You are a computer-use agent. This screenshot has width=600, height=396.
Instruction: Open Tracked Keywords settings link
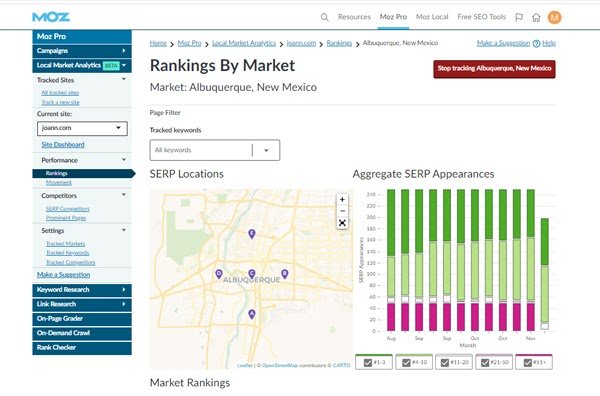(x=67, y=253)
